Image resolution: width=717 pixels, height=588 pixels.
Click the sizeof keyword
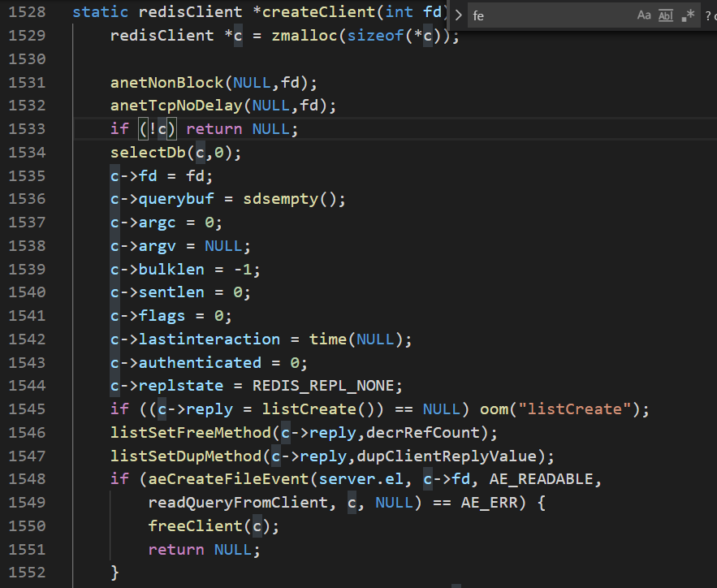point(375,35)
